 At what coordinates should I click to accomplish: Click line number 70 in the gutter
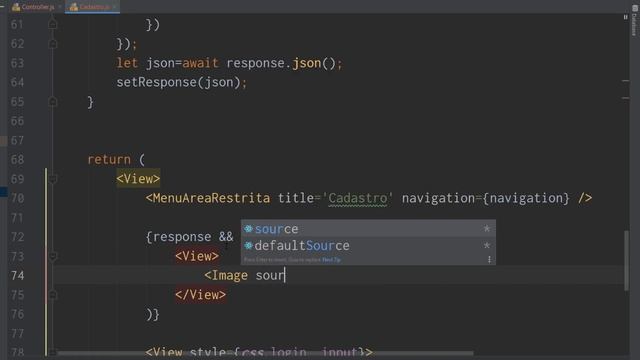pos(18,198)
